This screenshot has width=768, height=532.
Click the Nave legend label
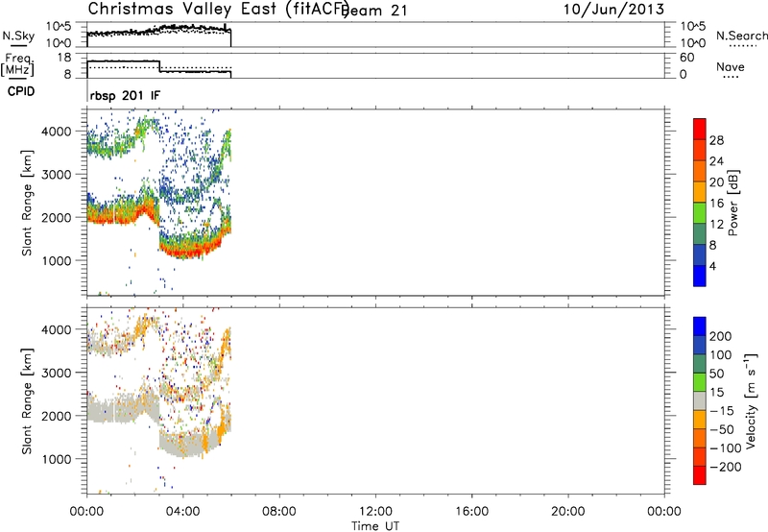click(x=731, y=66)
